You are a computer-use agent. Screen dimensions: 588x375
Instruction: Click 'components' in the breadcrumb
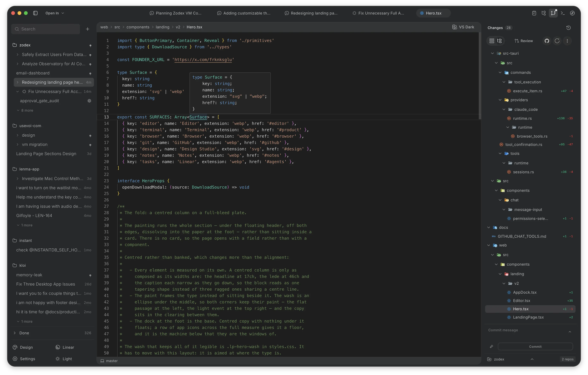tap(138, 27)
